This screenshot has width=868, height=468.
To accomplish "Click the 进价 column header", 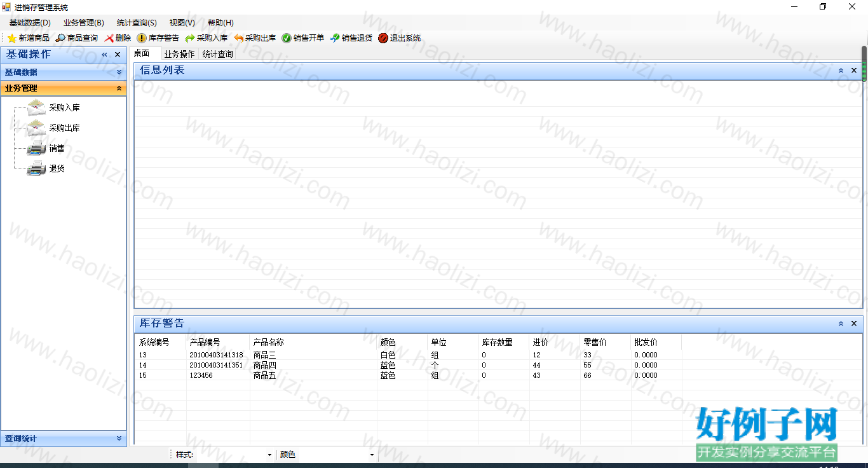I will pyautogui.click(x=555, y=342).
